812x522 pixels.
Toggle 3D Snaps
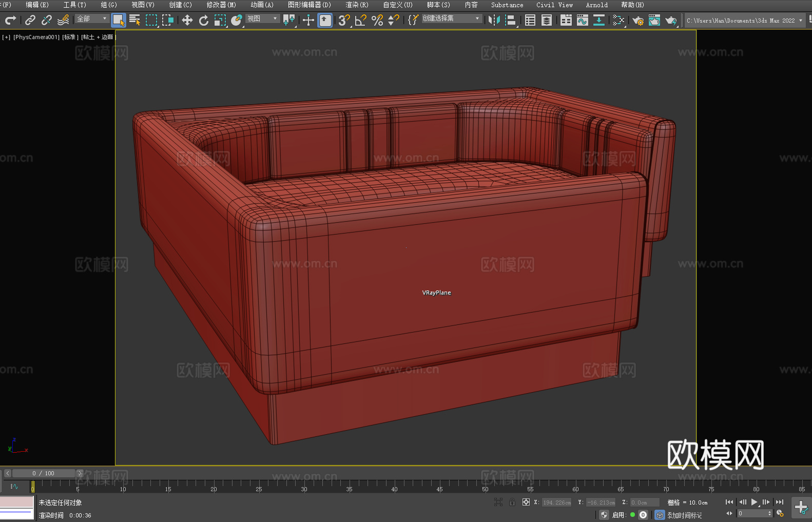click(344, 20)
